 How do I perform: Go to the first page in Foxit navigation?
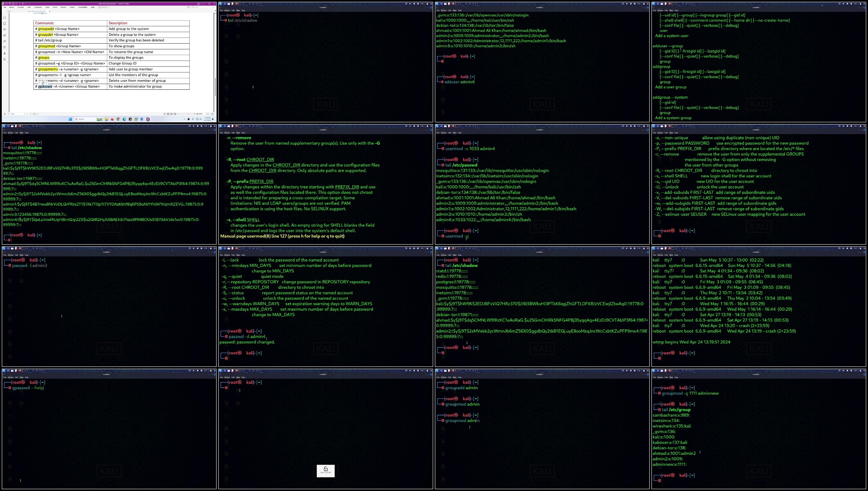click(5, 114)
